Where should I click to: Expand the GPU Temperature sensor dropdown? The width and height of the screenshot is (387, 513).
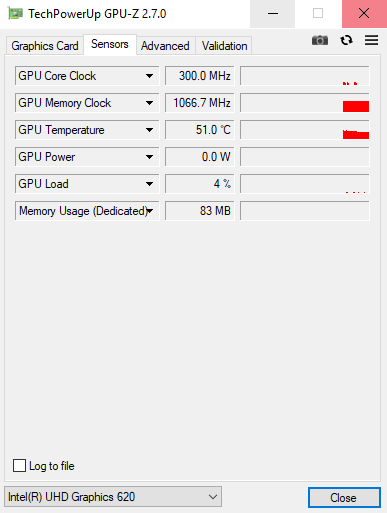(x=149, y=130)
